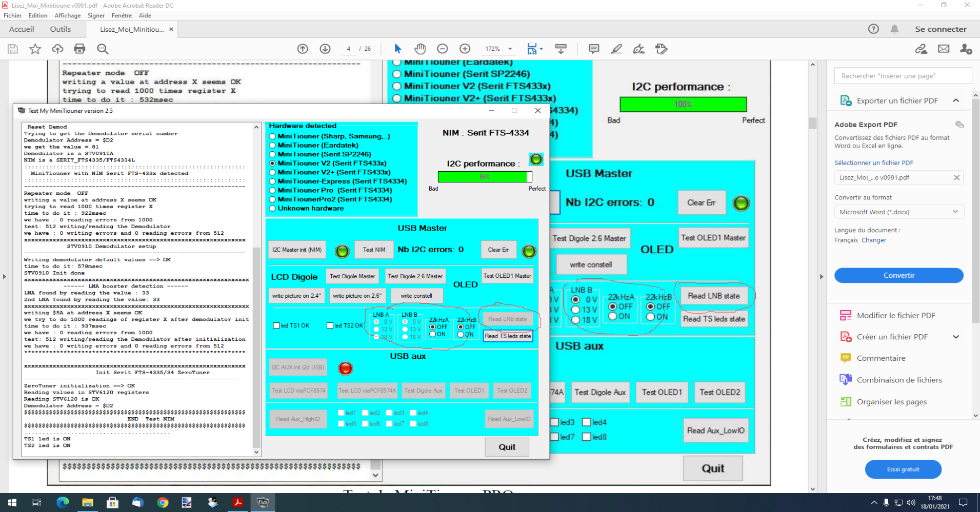The height and width of the screenshot is (512, 980).
Task: Switch to the Outils tab
Action: (60, 29)
